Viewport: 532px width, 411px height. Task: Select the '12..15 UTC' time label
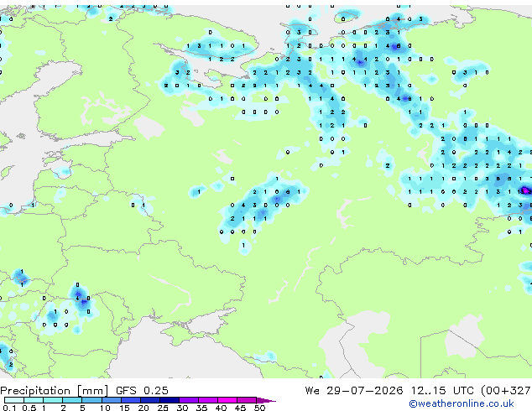442,391
